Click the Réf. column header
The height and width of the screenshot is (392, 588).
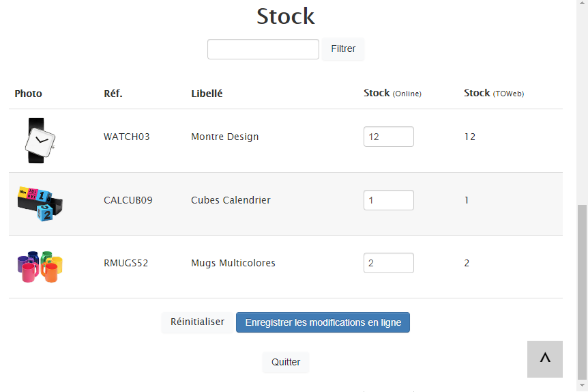(113, 94)
